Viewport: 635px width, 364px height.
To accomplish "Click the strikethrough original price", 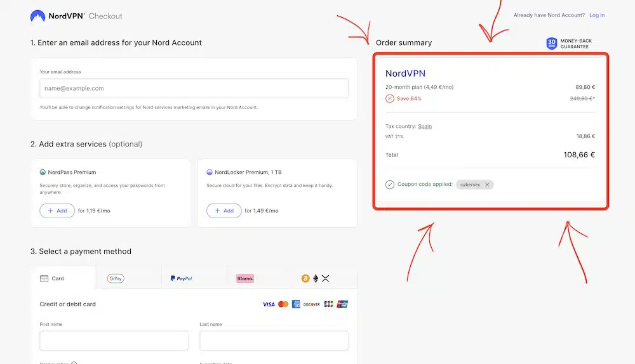I will coord(582,98).
